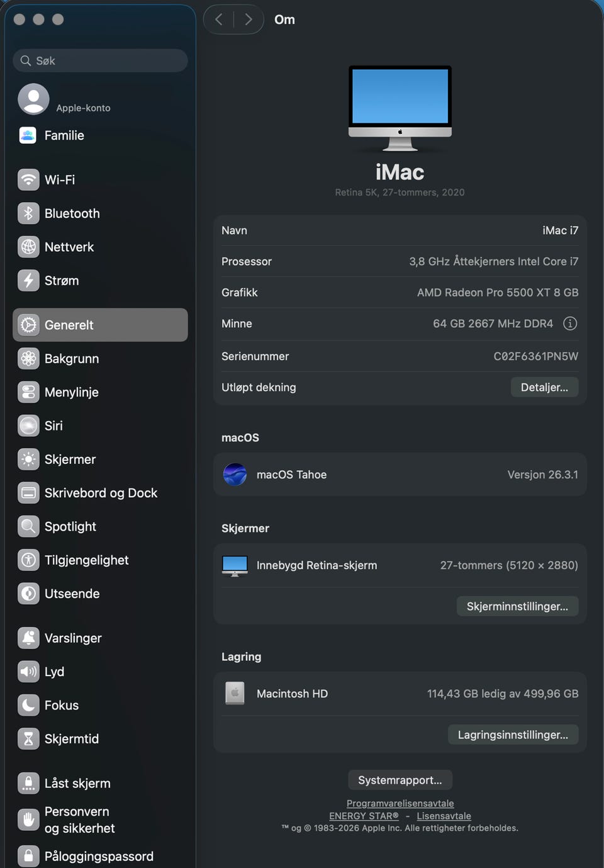Click AMD Radeon Pro 5500 XT text
The width and height of the screenshot is (604, 868).
pyautogui.click(x=498, y=293)
